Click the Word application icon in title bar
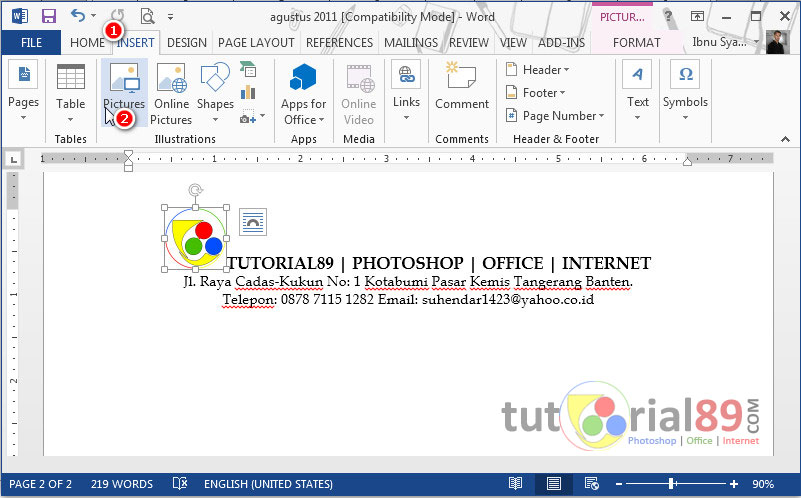The height and width of the screenshot is (498, 801). 19,16
